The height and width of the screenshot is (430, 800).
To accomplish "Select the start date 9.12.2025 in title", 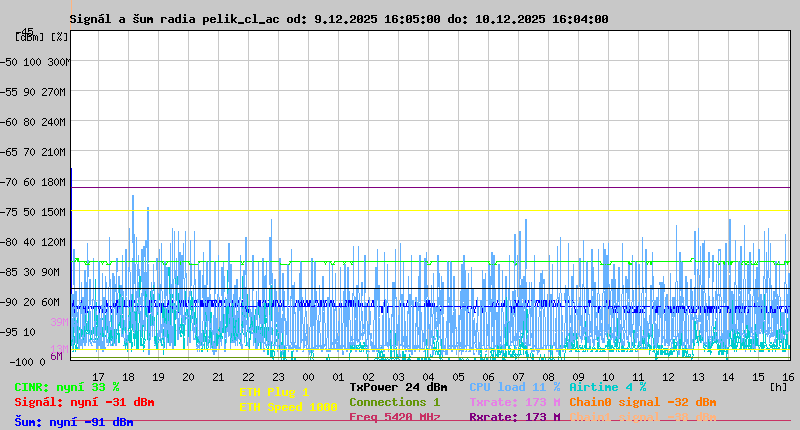I will (x=347, y=19).
